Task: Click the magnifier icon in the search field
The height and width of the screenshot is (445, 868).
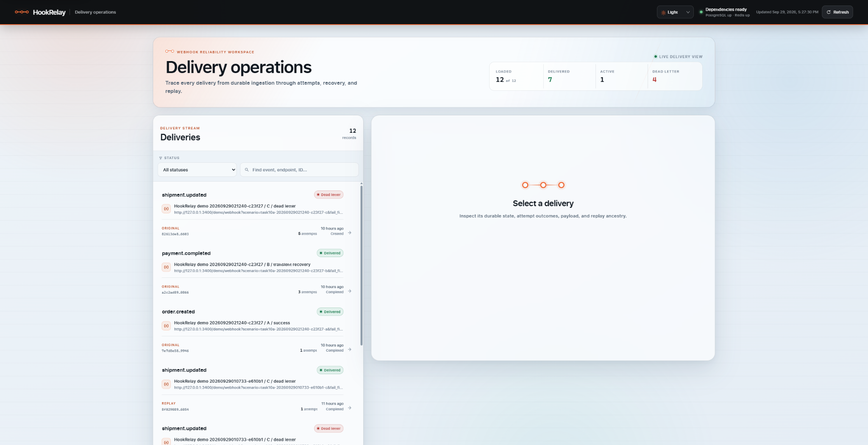Action: pos(247,170)
